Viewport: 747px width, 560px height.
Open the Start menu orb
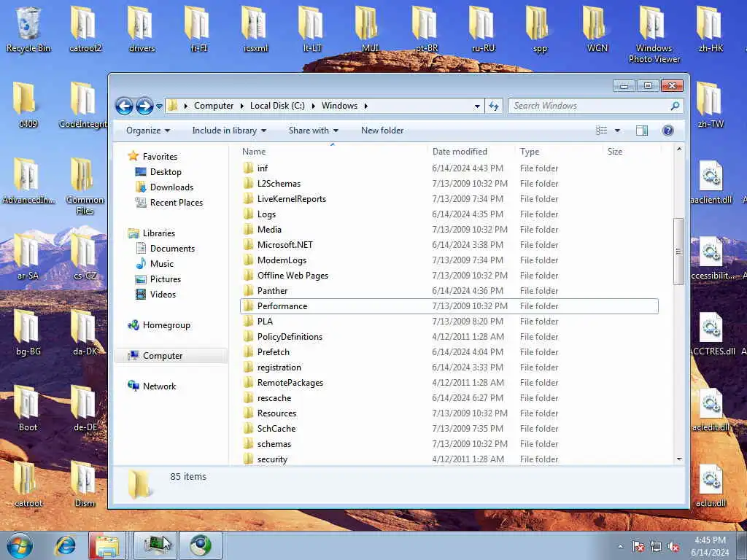click(20, 545)
